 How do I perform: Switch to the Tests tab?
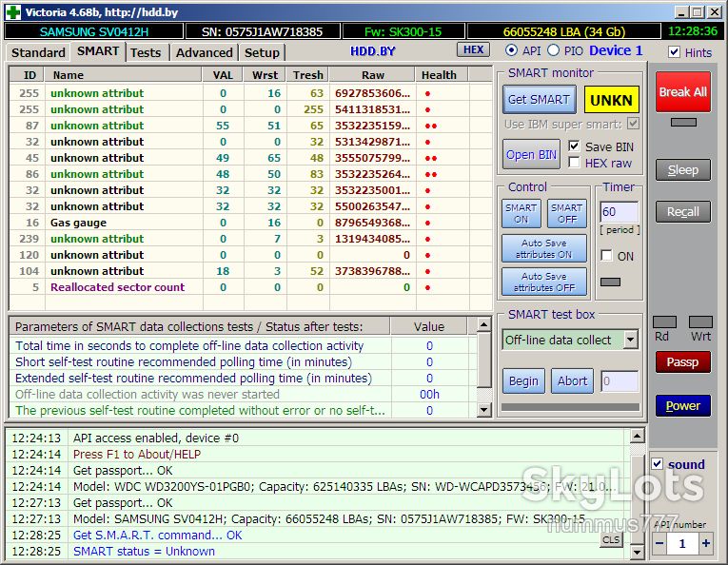[146, 52]
